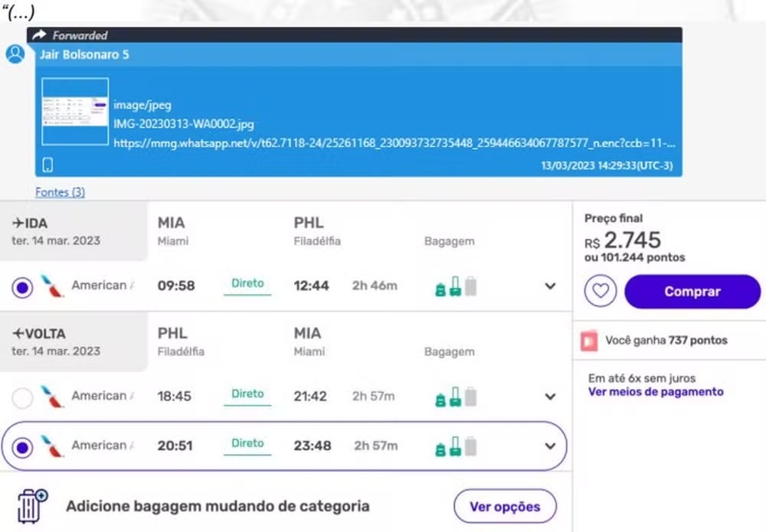The height and width of the screenshot is (532, 766).
Task: Click the contact avatar icon
Action: point(15,54)
